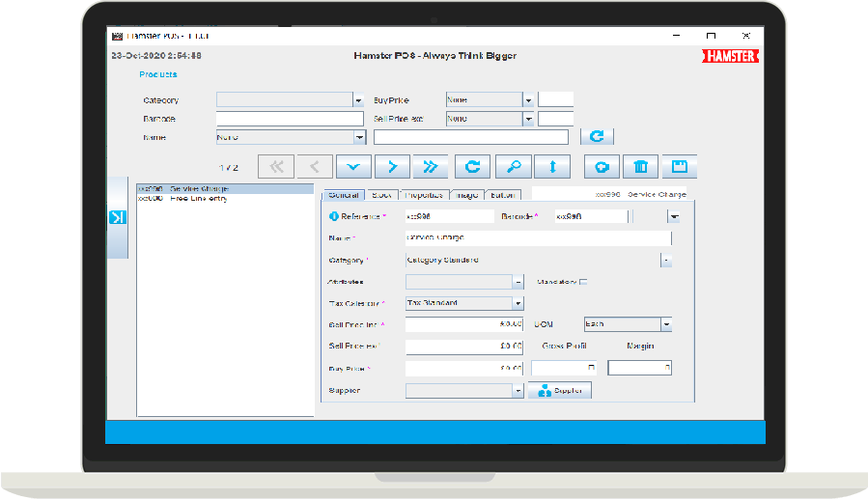Click the Products heading link

(157, 74)
